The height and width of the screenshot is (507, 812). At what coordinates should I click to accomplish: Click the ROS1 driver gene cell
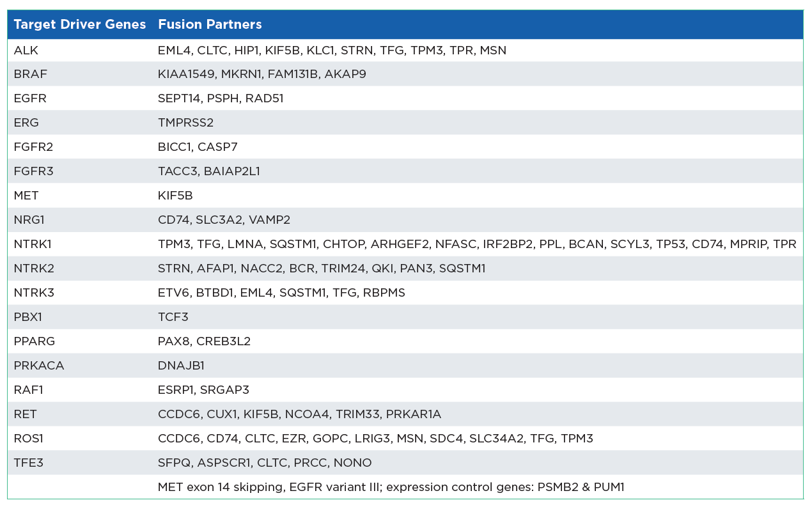[x=29, y=439]
